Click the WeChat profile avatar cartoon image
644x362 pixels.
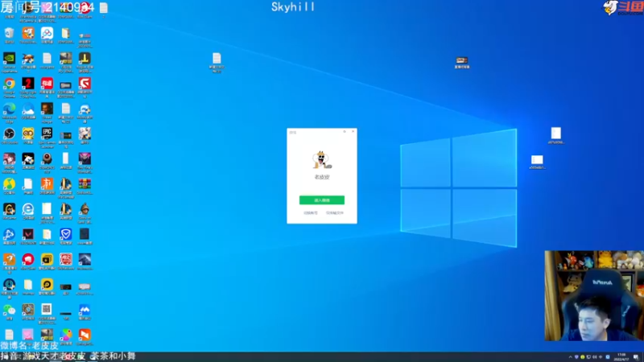pyautogui.click(x=322, y=159)
